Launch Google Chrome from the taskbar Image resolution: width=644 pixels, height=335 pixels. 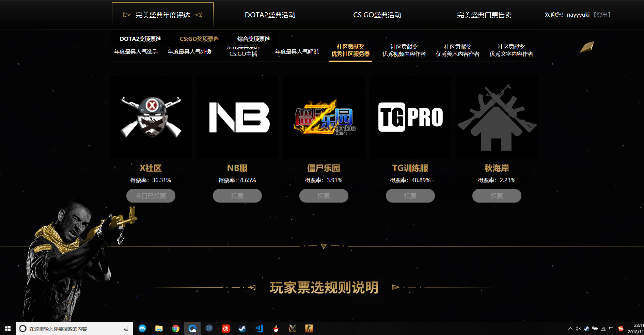click(176, 329)
